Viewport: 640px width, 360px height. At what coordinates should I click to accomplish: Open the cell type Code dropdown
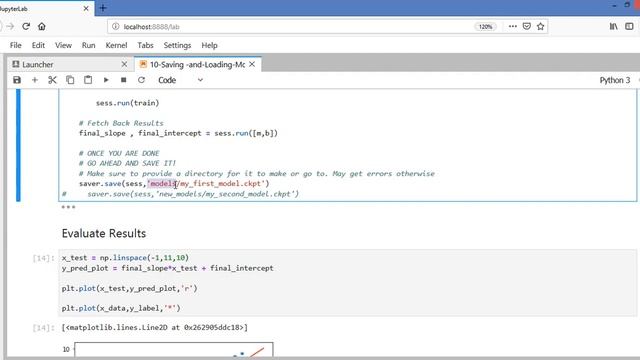pos(180,80)
